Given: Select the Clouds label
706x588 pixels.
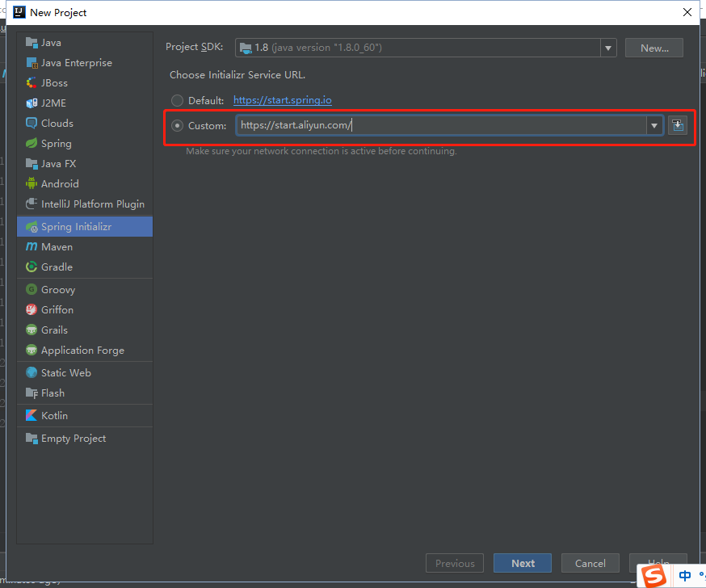Looking at the screenshot, I should (57, 123).
